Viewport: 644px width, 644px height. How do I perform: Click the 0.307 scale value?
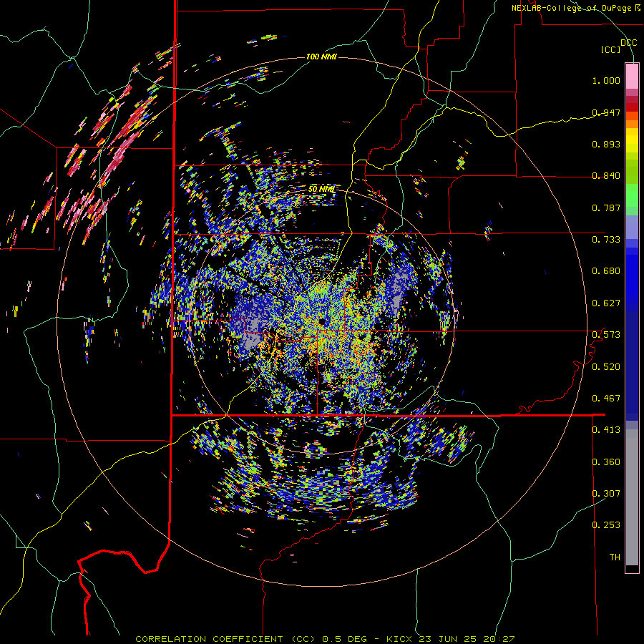[606, 494]
